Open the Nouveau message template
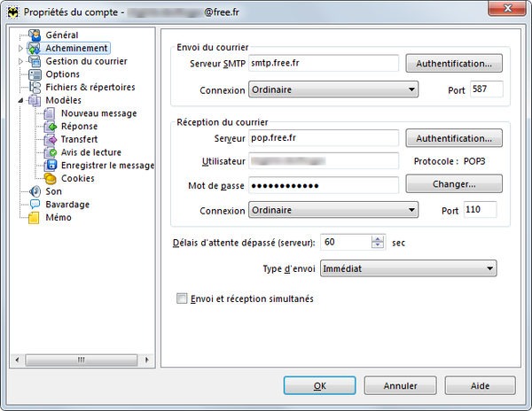532x411 pixels. tap(98, 113)
